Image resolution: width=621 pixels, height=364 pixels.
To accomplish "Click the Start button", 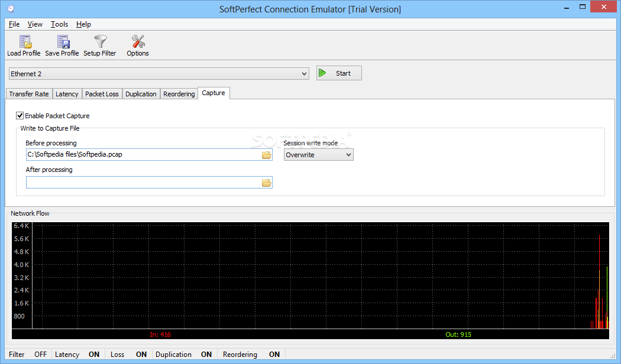I will point(339,73).
